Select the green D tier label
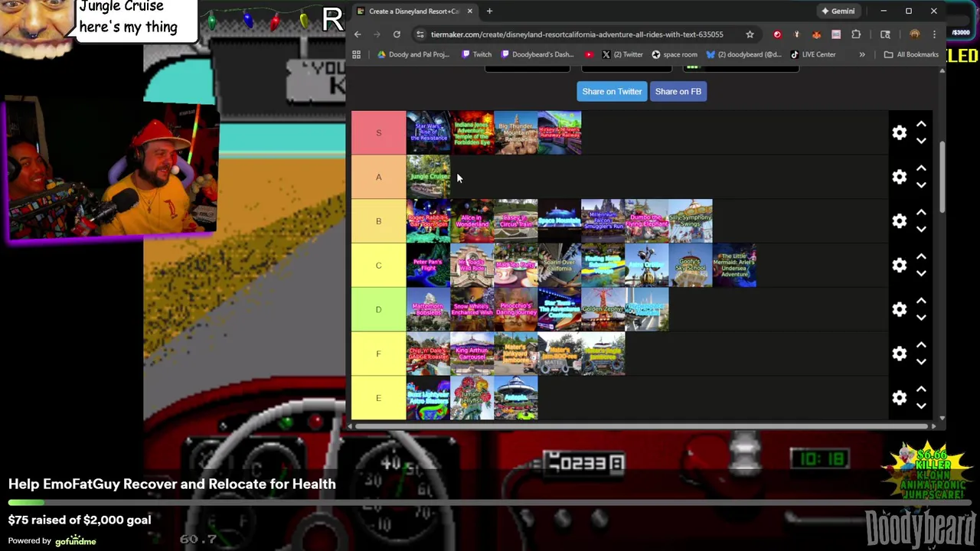Viewport: 980px width, 551px height. point(378,310)
